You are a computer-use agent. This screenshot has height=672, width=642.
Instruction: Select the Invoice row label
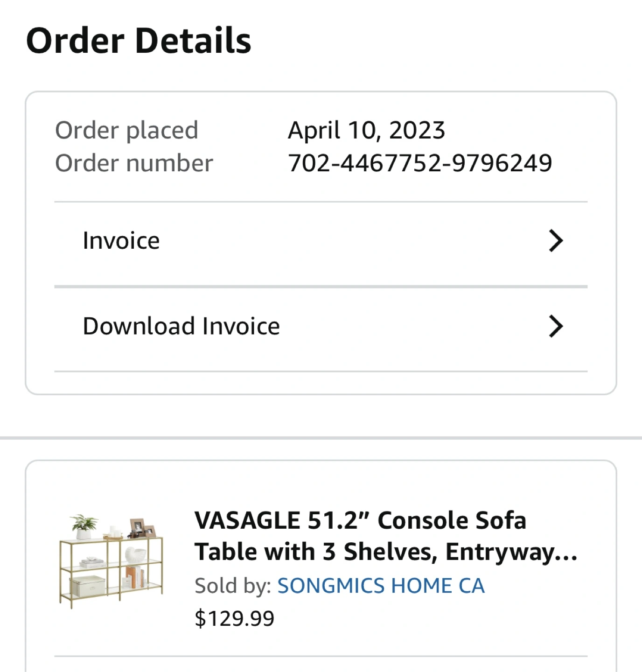point(121,241)
